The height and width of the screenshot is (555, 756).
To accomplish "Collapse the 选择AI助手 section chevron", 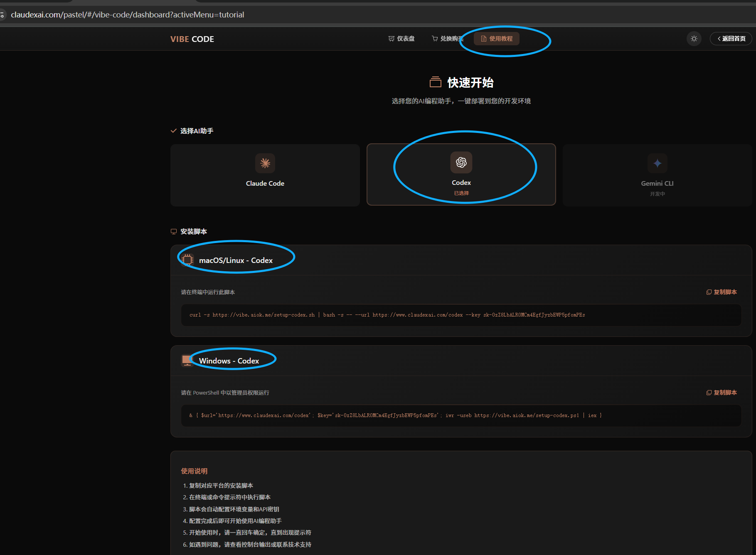I will (174, 131).
